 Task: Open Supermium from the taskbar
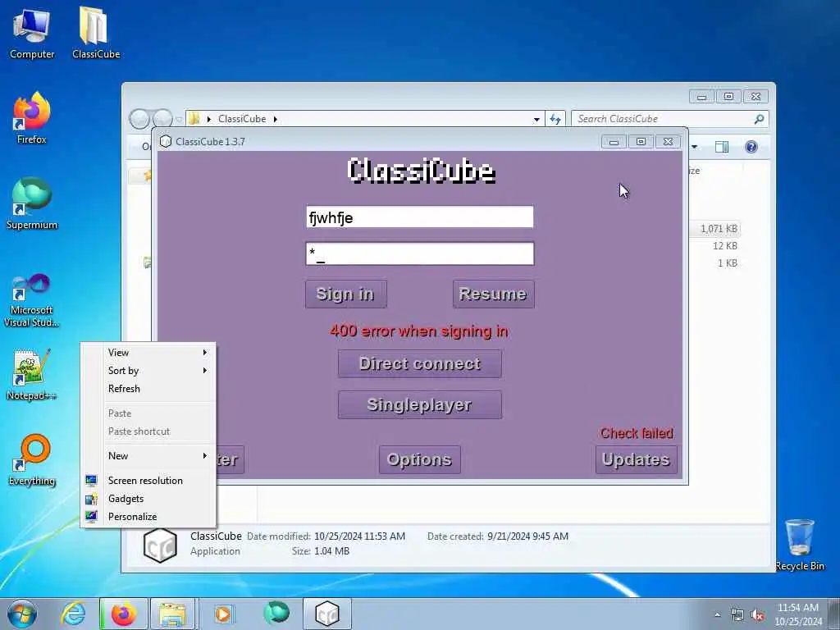tap(276, 614)
